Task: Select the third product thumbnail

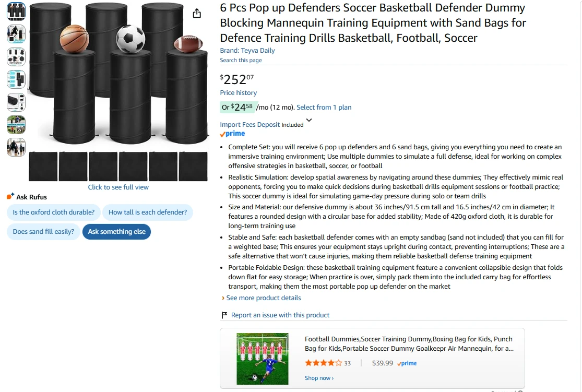Action: point(16,56)
